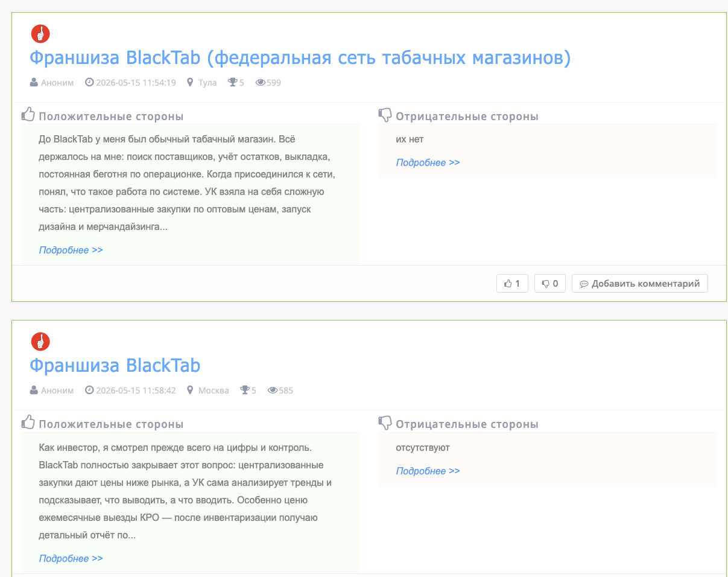Image resolution: width=728 pixels, height=577 pixels.
Task: Click the clock icon beside 2026-05-15 11:58:42
Action: (x=89, y=390)
